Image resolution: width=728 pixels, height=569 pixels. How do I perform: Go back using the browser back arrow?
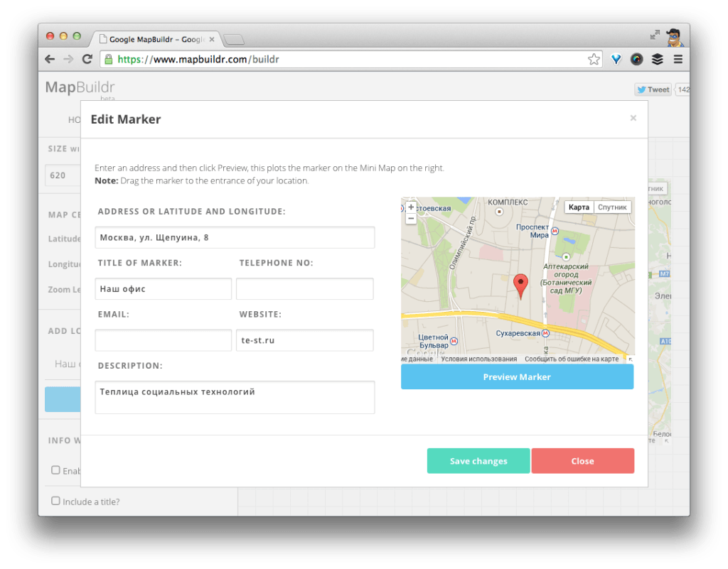pyautogui.click(x=48, y=59)
